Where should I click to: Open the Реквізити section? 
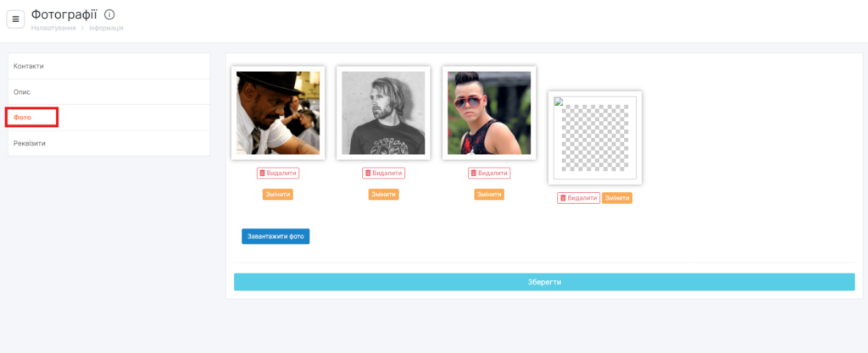point(109,143)
